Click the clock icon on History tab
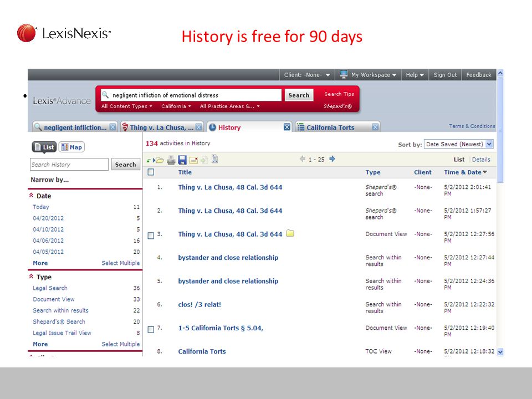 [x=212, y=127]
